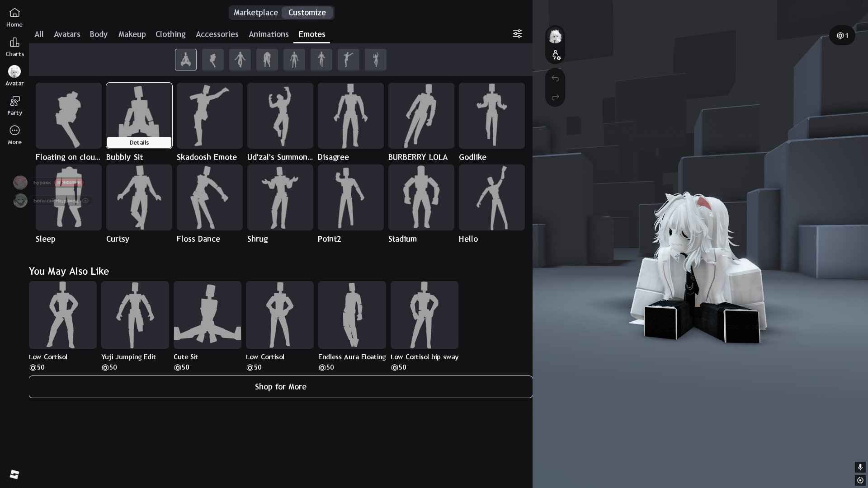Select the small Disagree standing-pose emote slot

coord(294,60)
